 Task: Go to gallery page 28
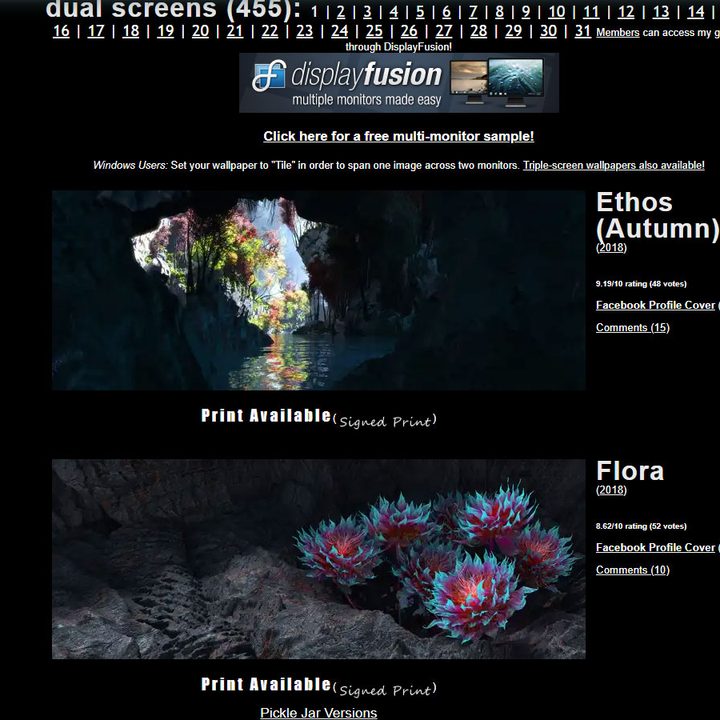click(478, 31)
